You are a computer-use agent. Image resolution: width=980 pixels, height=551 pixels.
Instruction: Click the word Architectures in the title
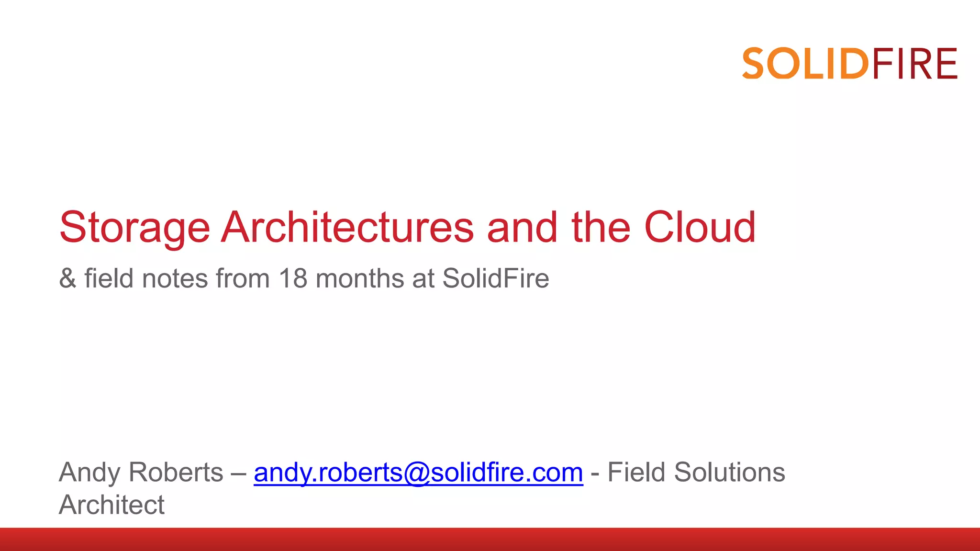click(x=347, y=228)
